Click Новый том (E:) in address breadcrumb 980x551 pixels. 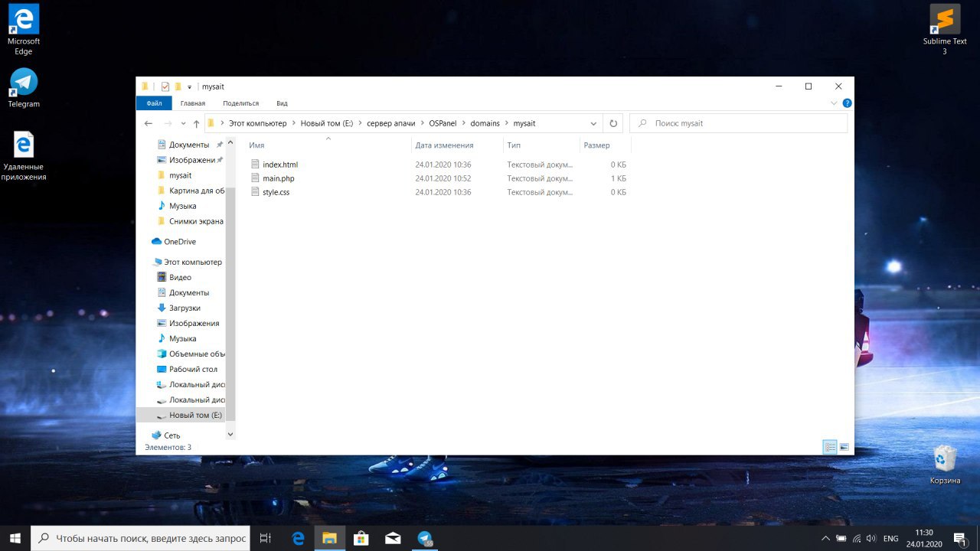(x=327, y=123)
